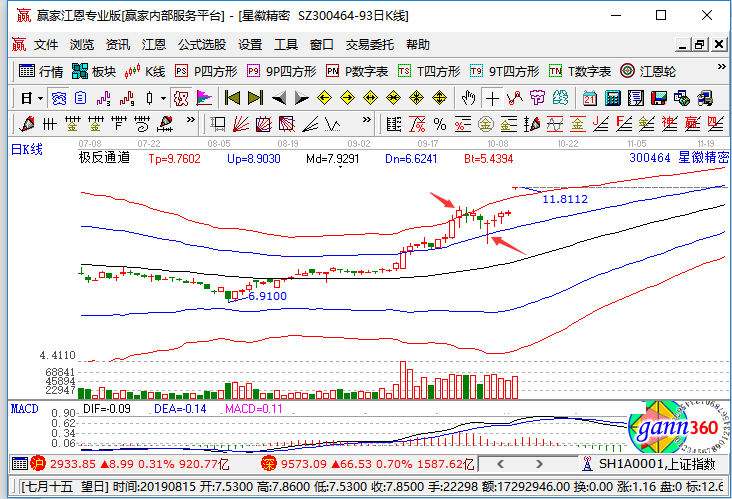Open the calculator icon

pos(612,98)
